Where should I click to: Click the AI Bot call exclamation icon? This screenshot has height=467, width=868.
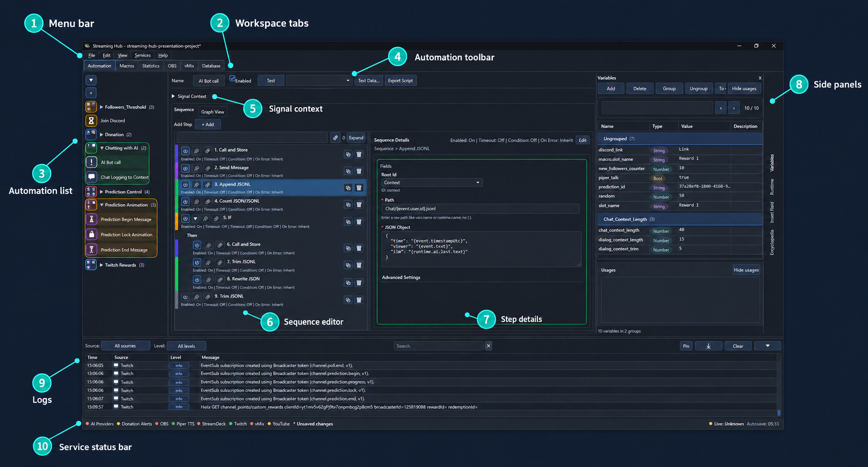91,162
